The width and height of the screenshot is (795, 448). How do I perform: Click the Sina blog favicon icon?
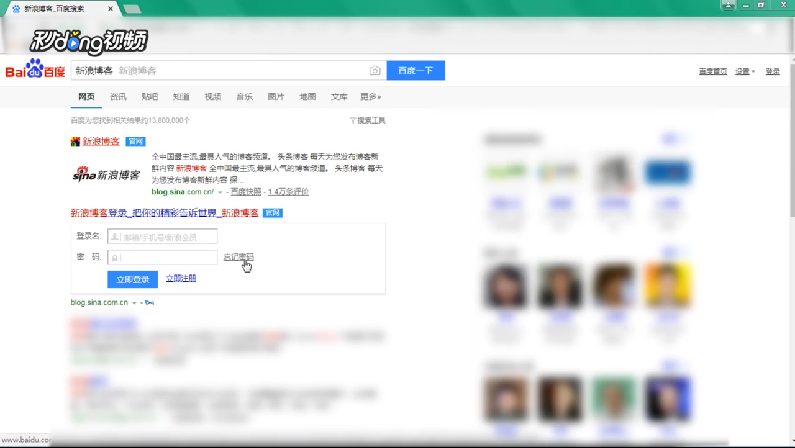click(76, 142)
